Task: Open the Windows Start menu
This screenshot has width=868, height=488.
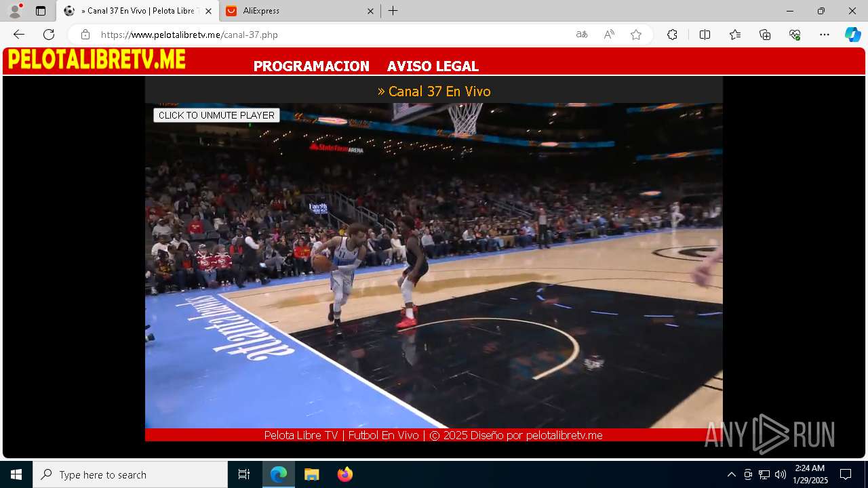Action: (16, 474)
